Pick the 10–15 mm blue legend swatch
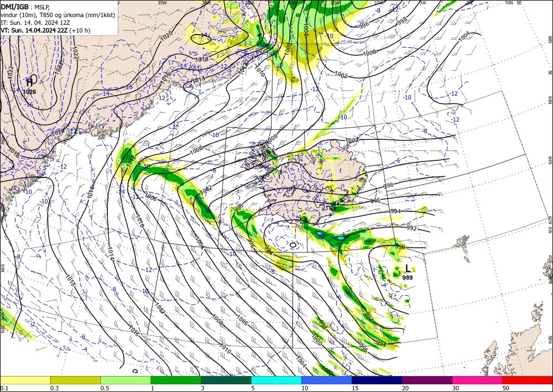The width and height of the screenshot is (553, 392). (x=327, y=380)
